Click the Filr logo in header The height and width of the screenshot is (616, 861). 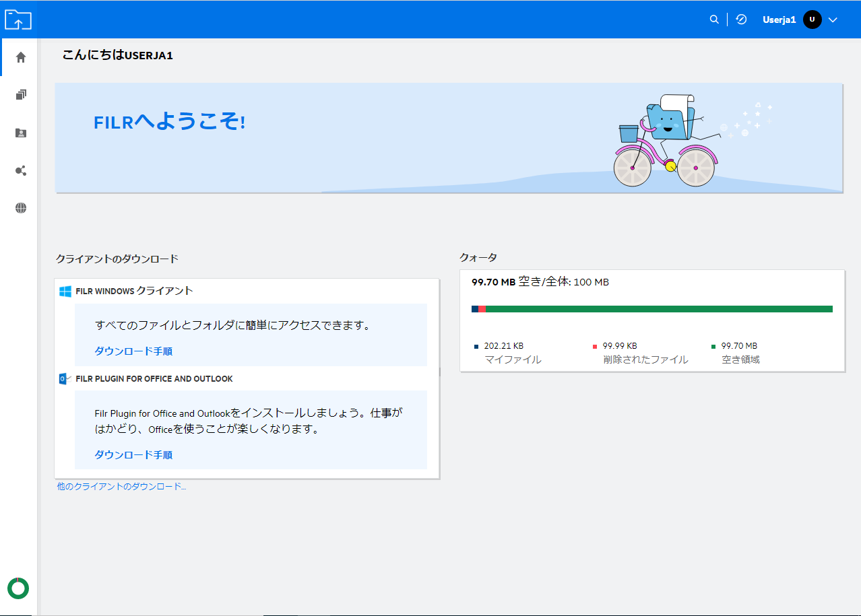point(18,20)
